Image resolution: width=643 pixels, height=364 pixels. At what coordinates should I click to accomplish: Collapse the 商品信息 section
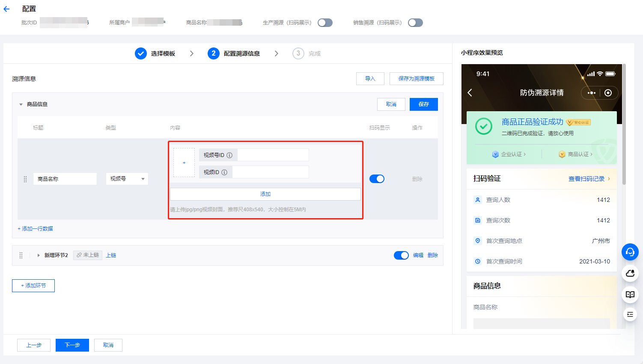pos(21,104)
